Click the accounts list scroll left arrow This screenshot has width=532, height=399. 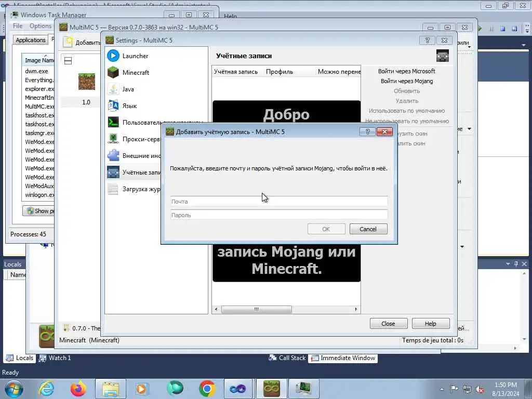[216, 309]
